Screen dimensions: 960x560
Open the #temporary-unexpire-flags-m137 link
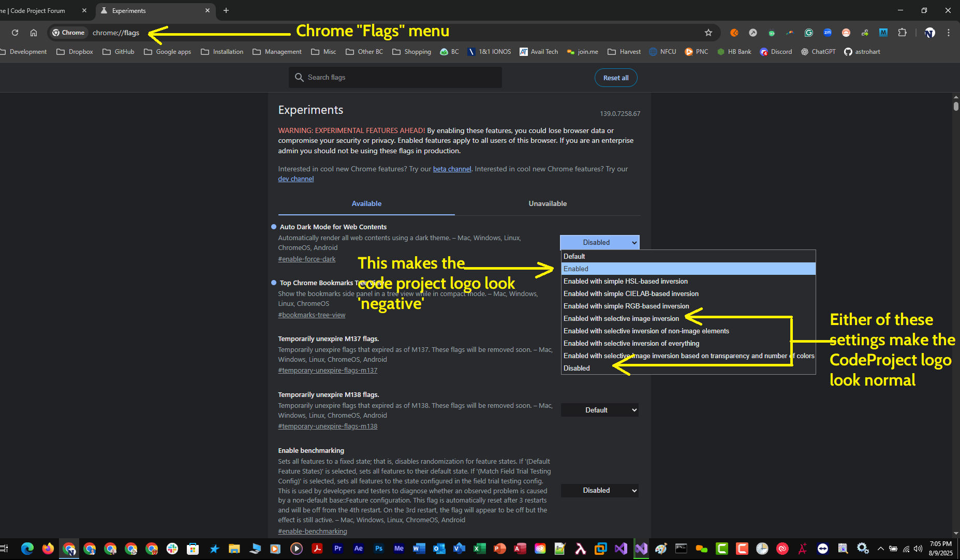[328, 370]
